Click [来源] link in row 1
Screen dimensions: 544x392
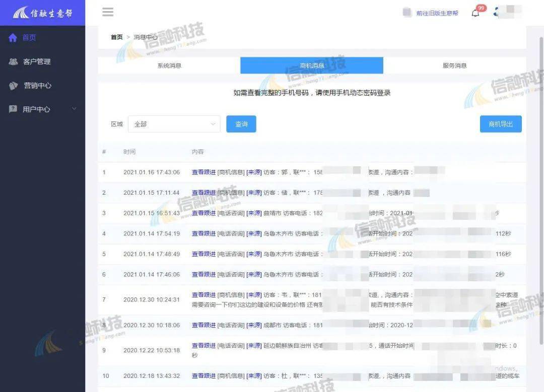coord(254,172)
